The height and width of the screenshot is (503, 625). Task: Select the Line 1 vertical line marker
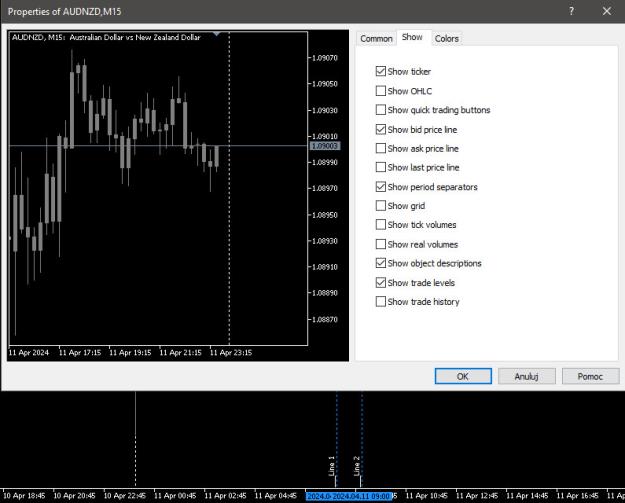tap(332, 466)
